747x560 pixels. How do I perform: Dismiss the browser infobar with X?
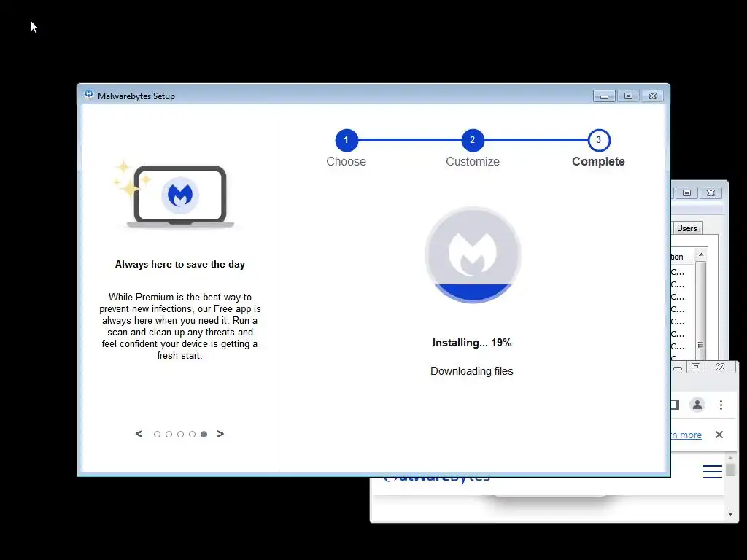click(x=719, y=435)
